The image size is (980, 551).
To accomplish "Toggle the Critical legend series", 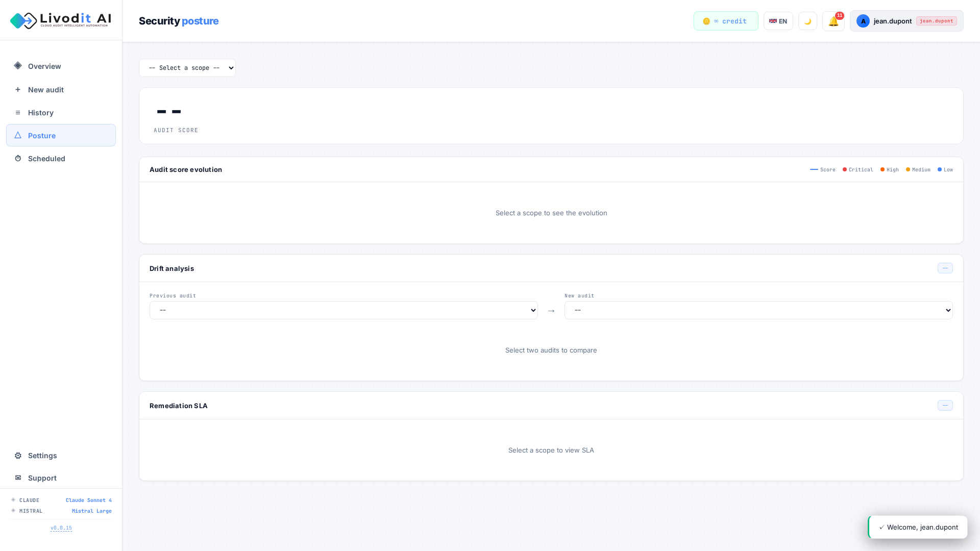I will tap(857, 170).
